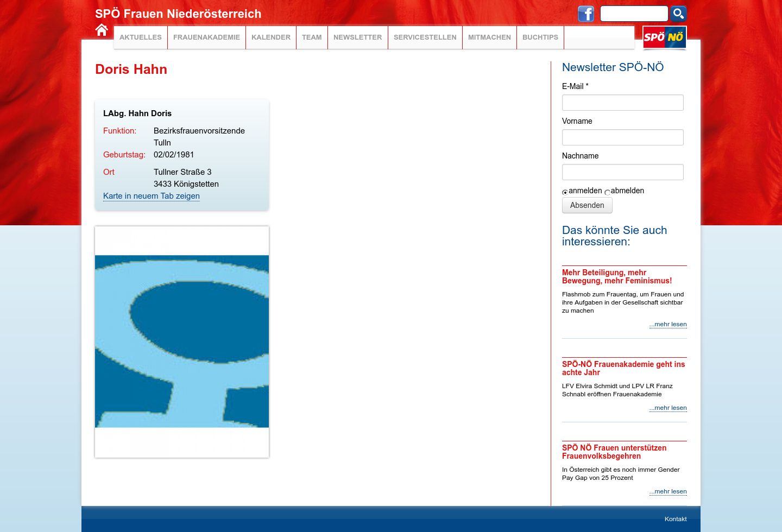Image resolution: width=782 pixels, height=532 pixels.
Task: Click the SPÖ Frauen Niederösterreich site title
Action: pos(178,14)
